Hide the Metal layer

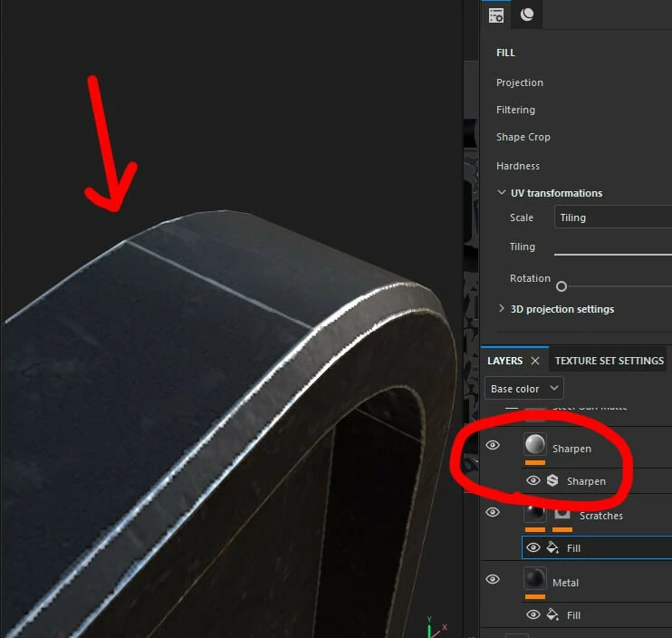pos(493,579)
